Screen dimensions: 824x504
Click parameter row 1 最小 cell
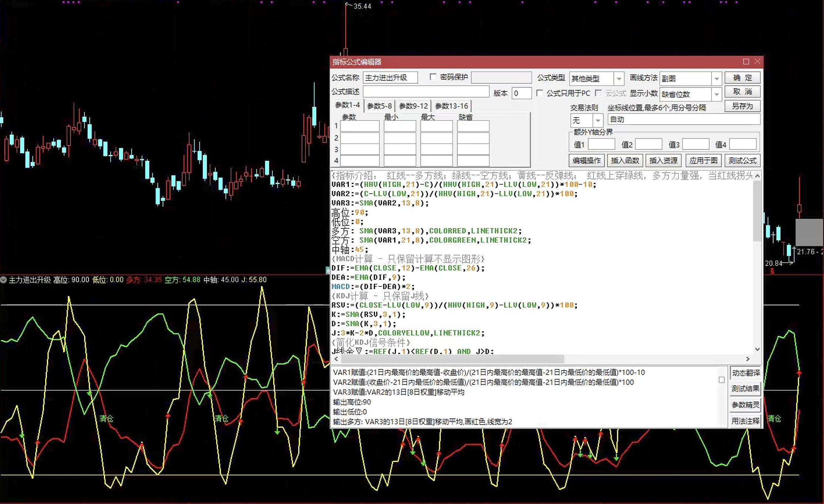[x=400, y=126]
